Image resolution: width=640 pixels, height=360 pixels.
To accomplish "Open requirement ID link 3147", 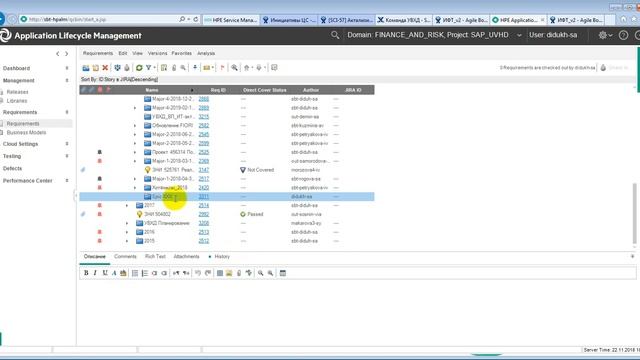I will (x=204, y=170).
